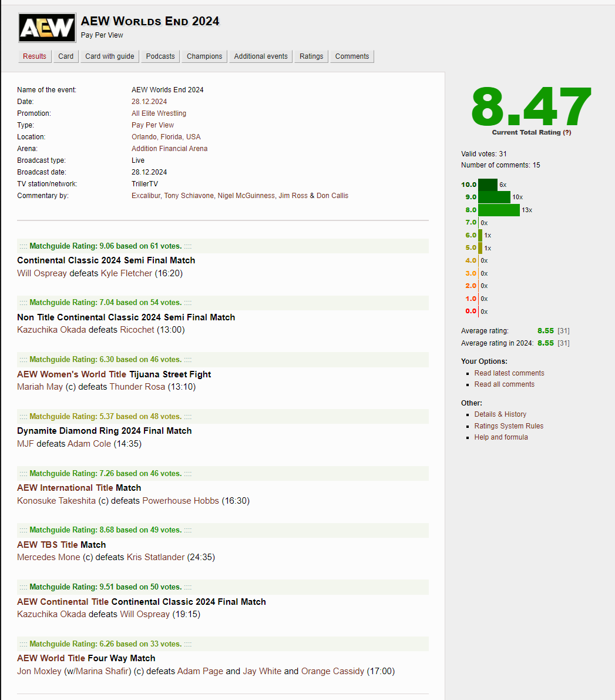Screen dimensions: 615x700
Task: Click the 9.0 rating bar
Action: point(494,197)
